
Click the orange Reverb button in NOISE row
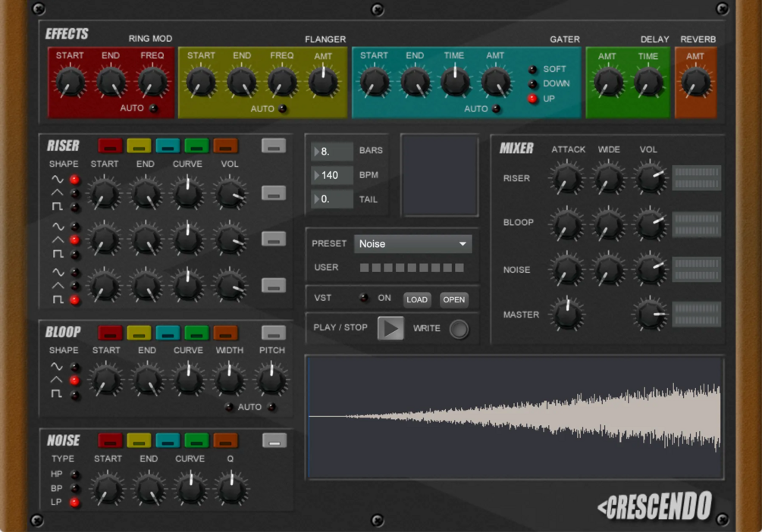(x=225, y=440)
